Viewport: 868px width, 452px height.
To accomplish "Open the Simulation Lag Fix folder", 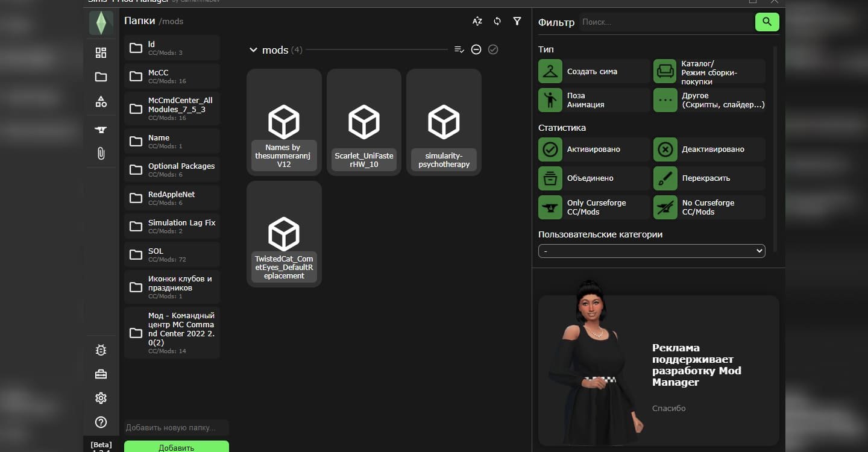I will (x=172, y=226).
